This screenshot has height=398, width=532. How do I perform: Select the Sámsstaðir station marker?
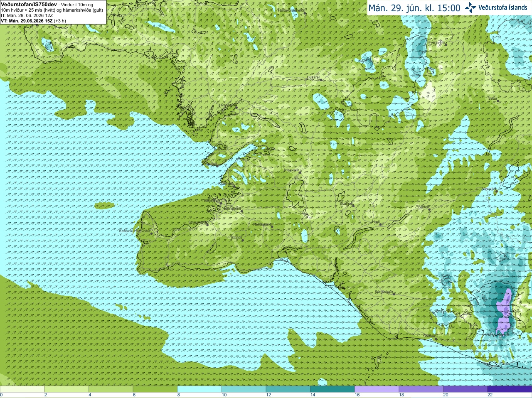point(394,293)
